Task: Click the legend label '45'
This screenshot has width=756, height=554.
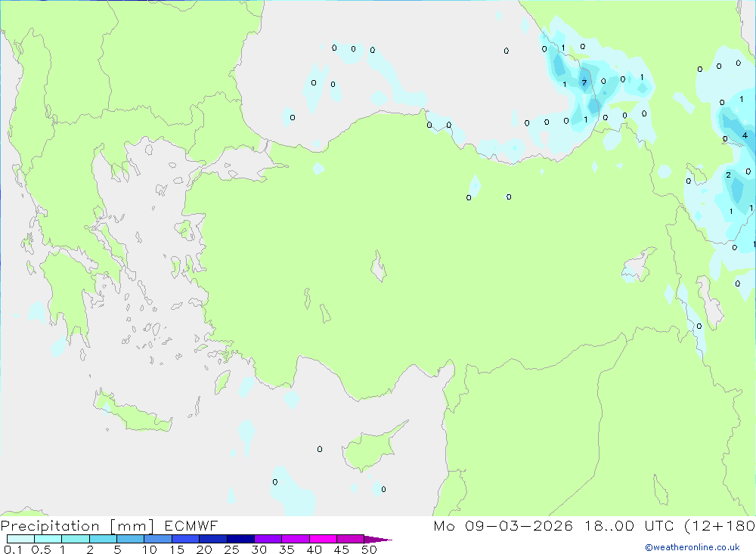Action: [342, 549]
